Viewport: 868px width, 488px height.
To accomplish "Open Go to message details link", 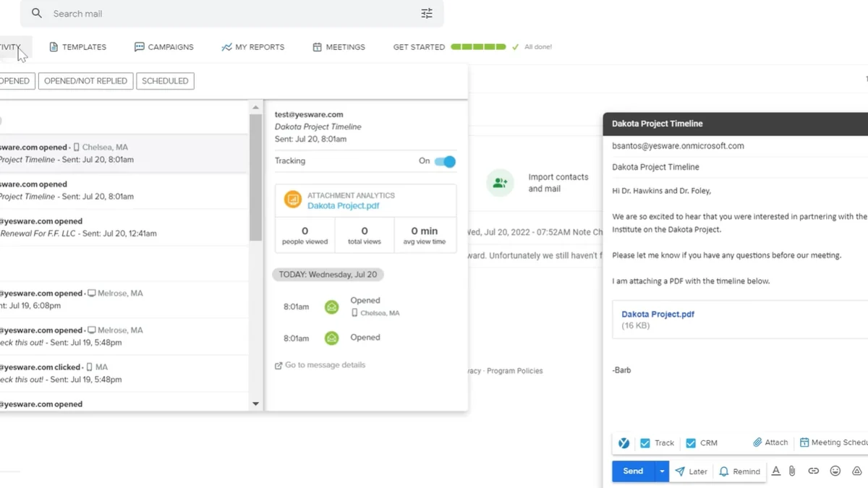I will pos(320,365).
